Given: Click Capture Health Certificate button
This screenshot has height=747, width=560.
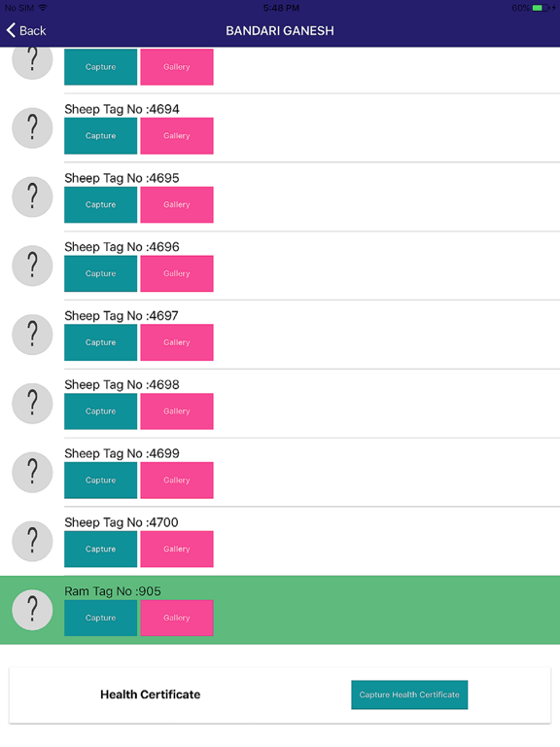Looking at the screenshot, I should click(409, 694).
